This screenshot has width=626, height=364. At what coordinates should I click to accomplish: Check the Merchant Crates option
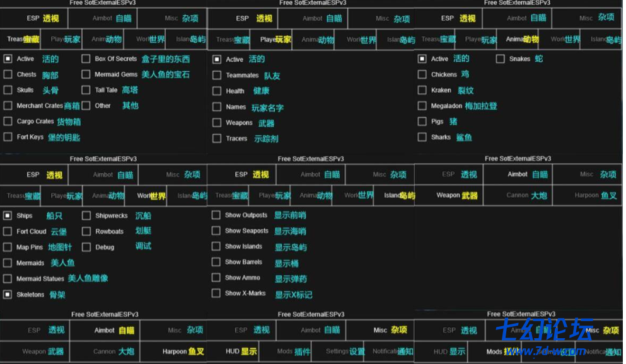tap(8, 106)
